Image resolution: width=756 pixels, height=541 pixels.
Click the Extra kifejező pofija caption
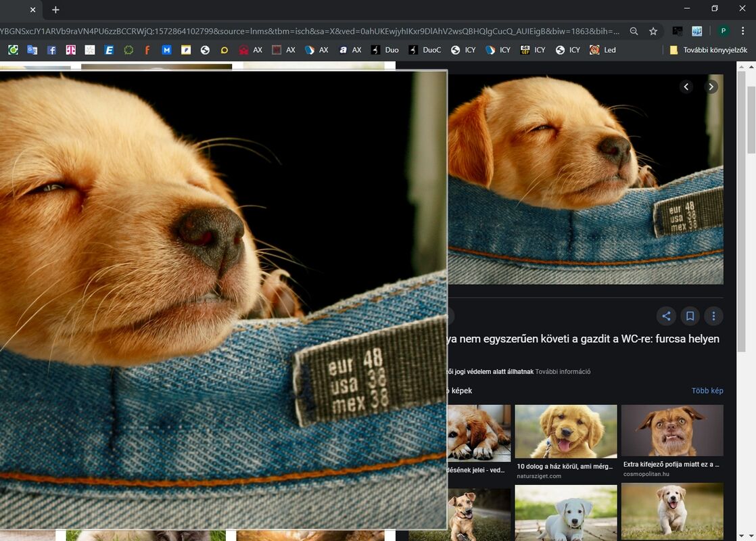tap(671, 465)
